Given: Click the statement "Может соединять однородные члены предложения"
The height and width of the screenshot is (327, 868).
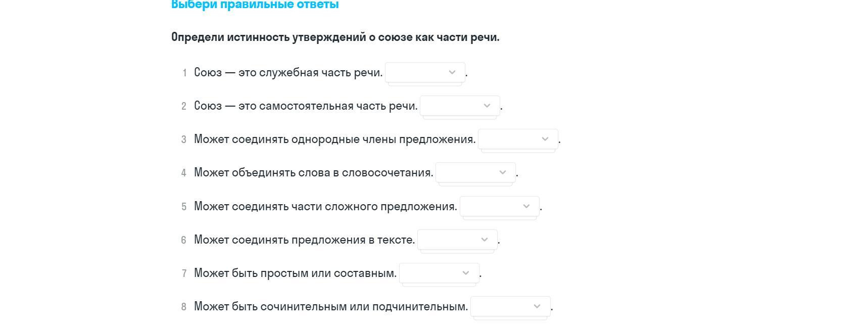Looking at the screenshot, I should (334, 139).
